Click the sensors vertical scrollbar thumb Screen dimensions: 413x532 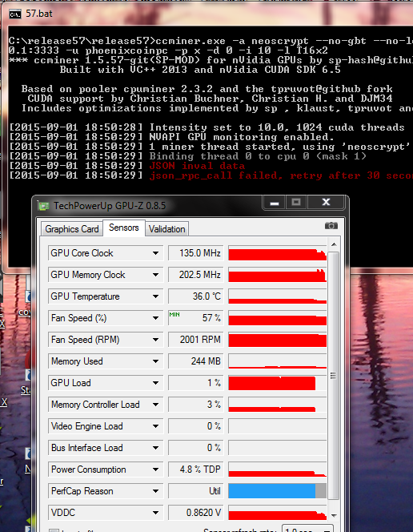pos(334,376)
